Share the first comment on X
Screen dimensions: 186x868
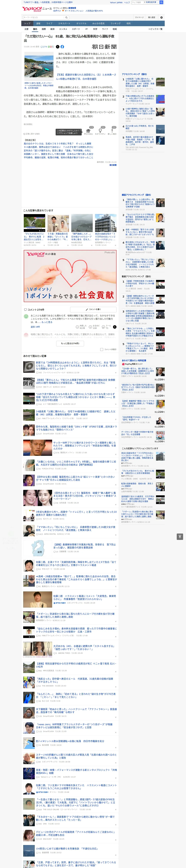pyautogui.click(x=114, y=327)
